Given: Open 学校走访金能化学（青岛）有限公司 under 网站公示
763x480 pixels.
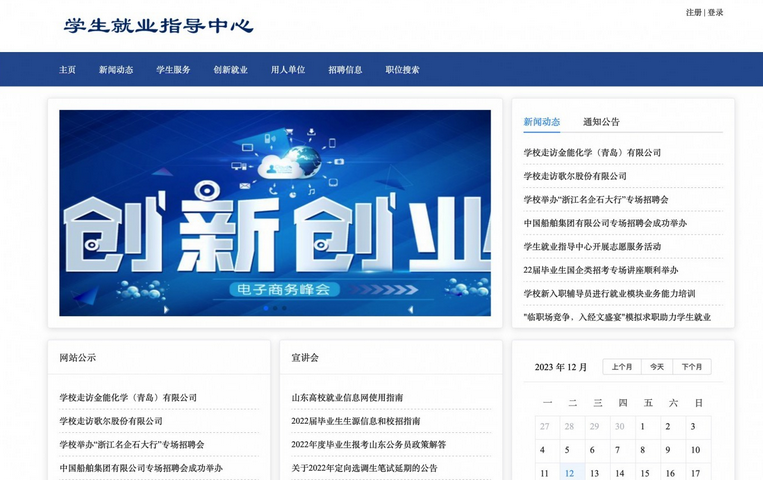Looking at the screenshot, I should (128, 398).
